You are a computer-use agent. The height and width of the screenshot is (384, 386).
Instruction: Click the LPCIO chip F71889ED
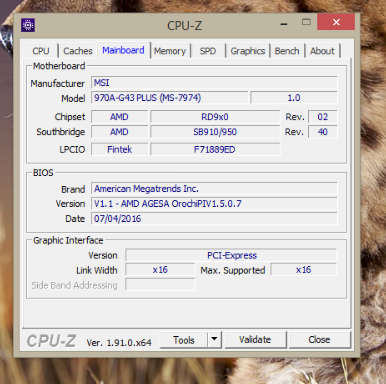coord(215,149)
